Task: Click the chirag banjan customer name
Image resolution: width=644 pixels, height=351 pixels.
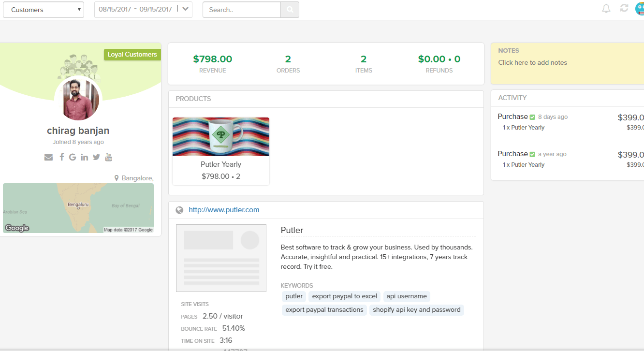Action: (78, 131)
